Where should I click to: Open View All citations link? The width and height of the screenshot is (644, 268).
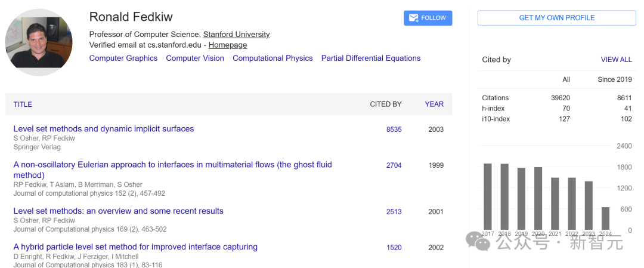616,60
